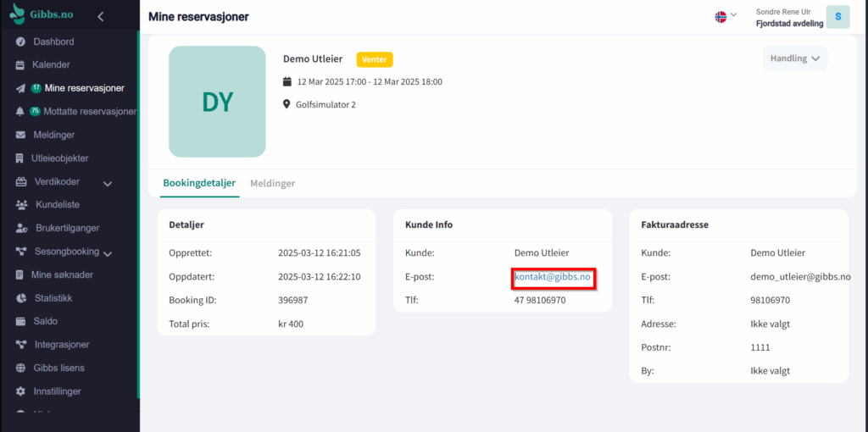Click the Gibbs lisens globe icon
The height and width of the screenshot is (432, 868).
[22, 368]
